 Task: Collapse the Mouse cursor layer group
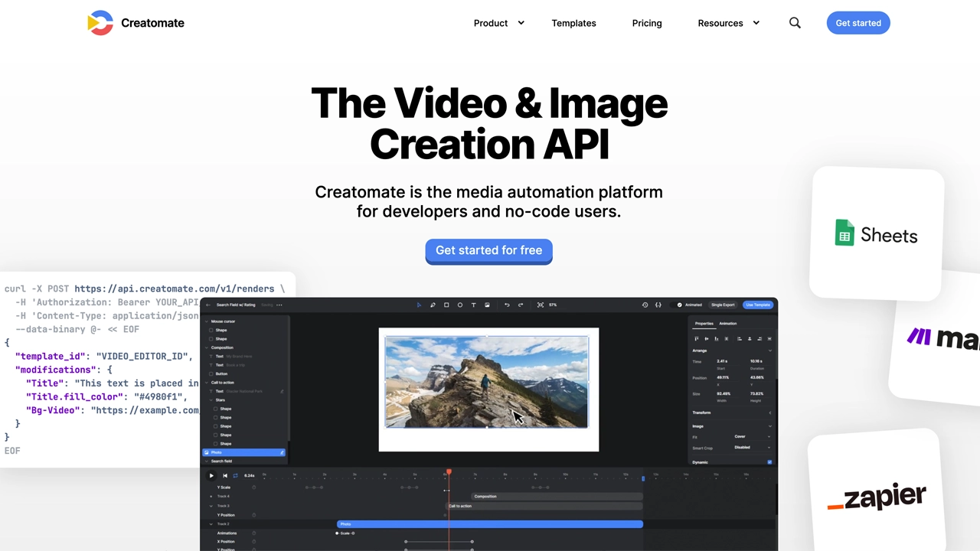coord(207,321)
